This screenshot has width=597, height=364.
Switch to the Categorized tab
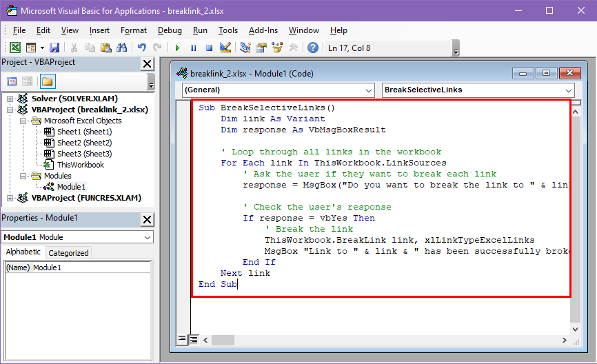[68, 253]
